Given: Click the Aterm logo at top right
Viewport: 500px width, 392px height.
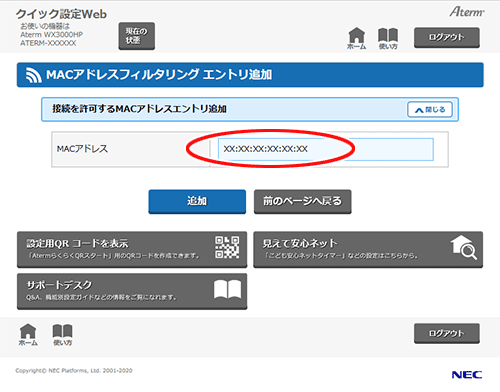Looking at the screenshot, I should pyautogui.click(x=467, y=12).
